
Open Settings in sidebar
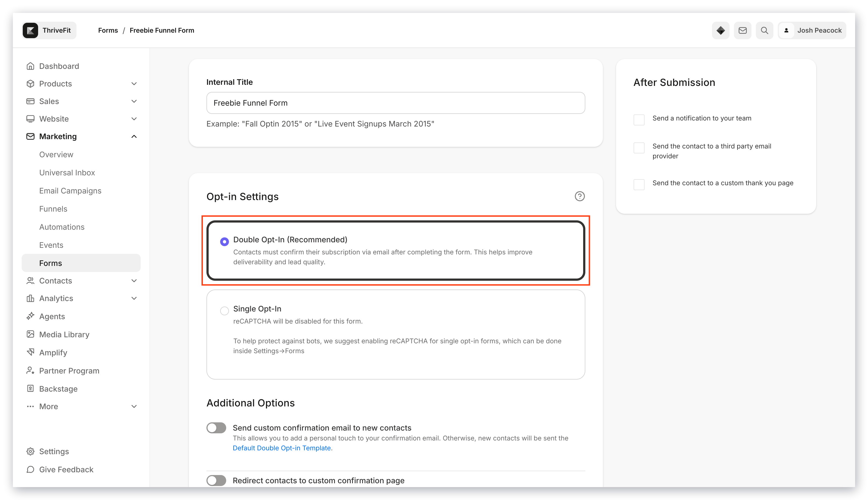click(54, 451)
